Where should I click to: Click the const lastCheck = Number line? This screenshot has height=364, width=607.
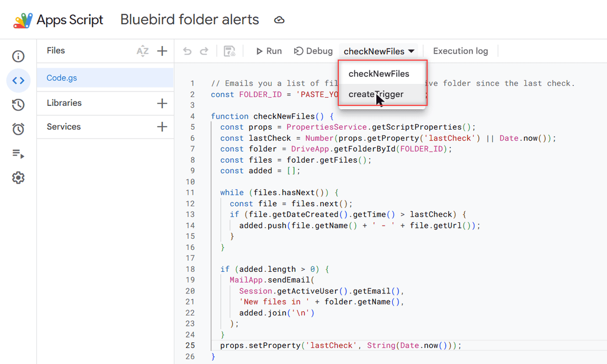click(x=388, y=138)
